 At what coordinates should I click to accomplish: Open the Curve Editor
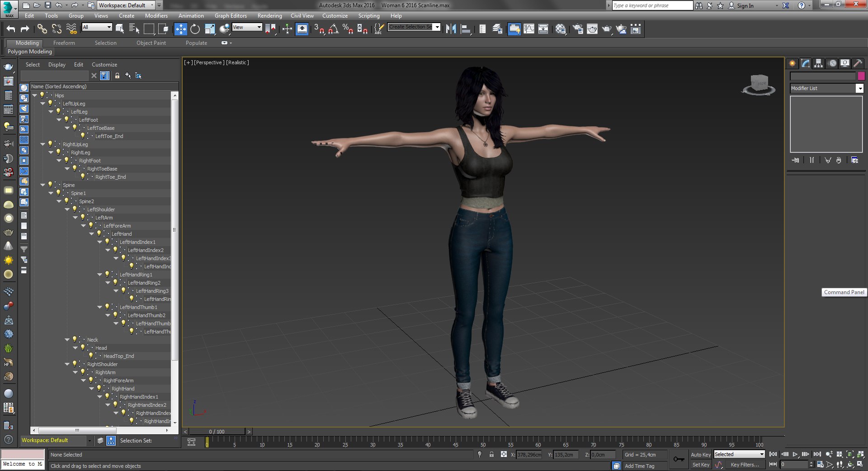click(x=528, y=29)
